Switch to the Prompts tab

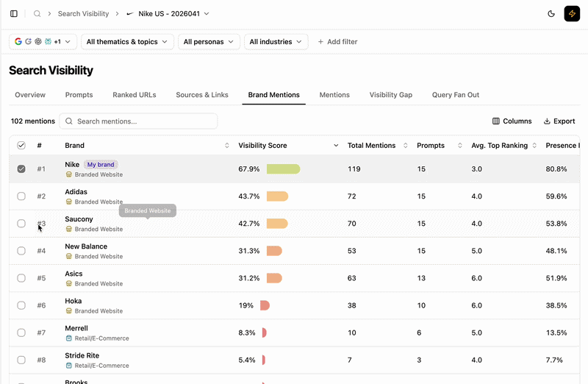click(x=79, y=95)
